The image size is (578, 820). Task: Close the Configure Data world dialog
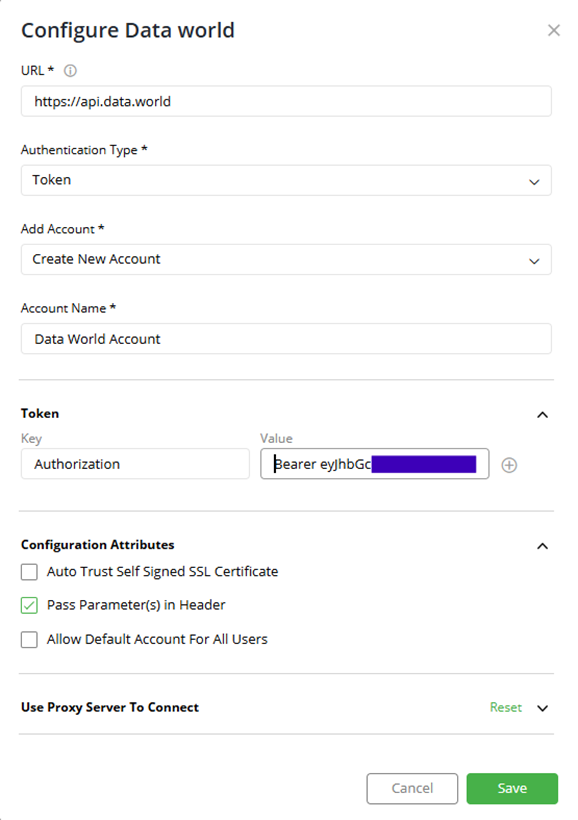[x=553, y=30]
